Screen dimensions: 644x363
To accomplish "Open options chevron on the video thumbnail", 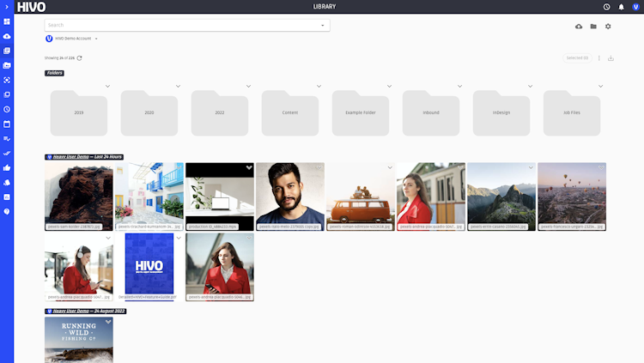I will (249, 167).
